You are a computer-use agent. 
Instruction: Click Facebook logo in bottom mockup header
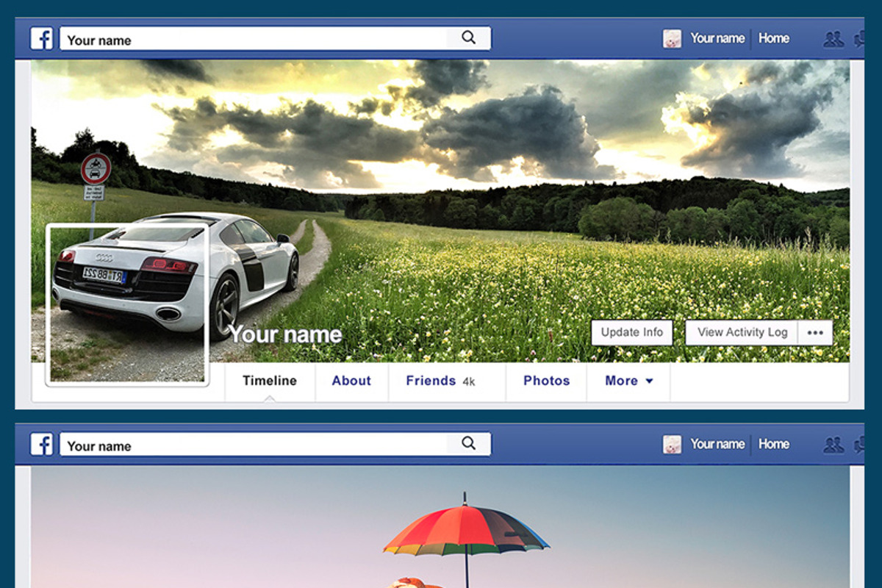coord(41,445)
